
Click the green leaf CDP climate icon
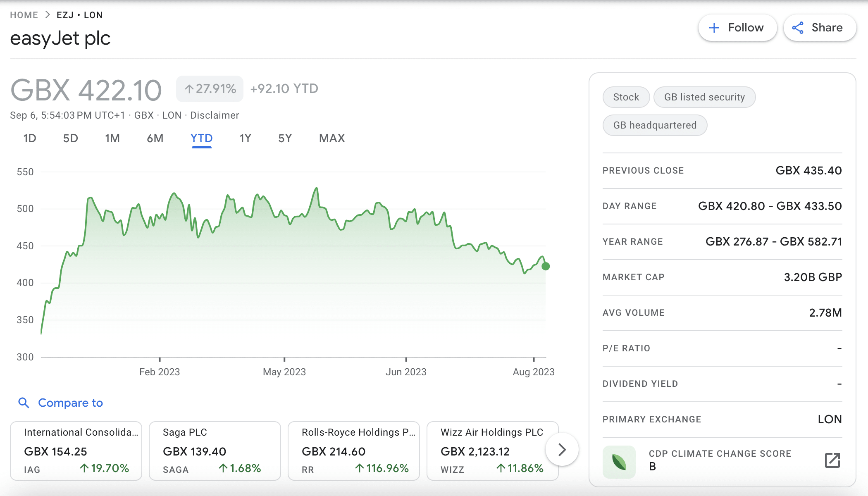(619, 462)
